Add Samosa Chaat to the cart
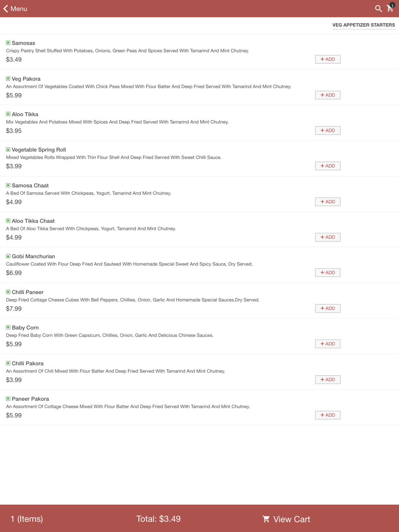399x532 pixels. point(328,202)
